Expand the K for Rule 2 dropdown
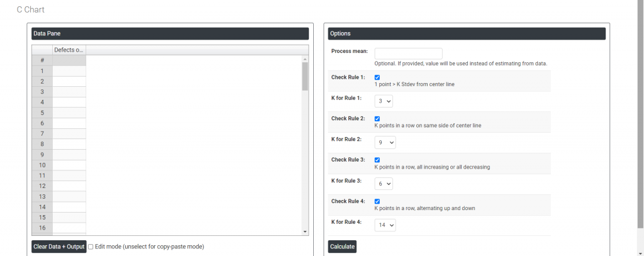The image size is (644, 256). (x=385, y=142)
